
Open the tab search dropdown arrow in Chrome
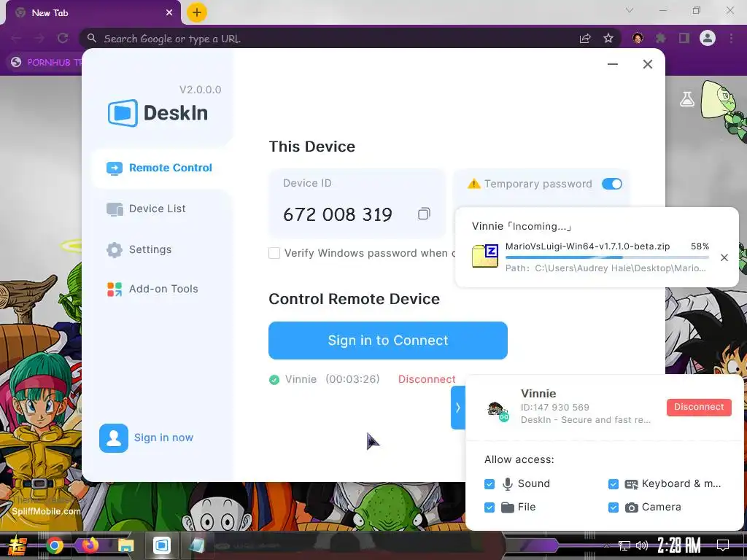coord(630,10)
